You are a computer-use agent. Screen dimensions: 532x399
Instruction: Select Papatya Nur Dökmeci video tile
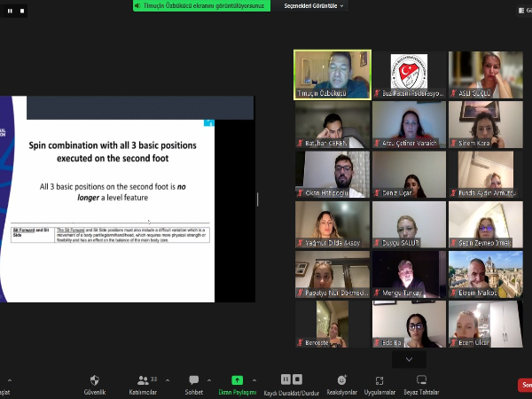(x=332, y=275)
